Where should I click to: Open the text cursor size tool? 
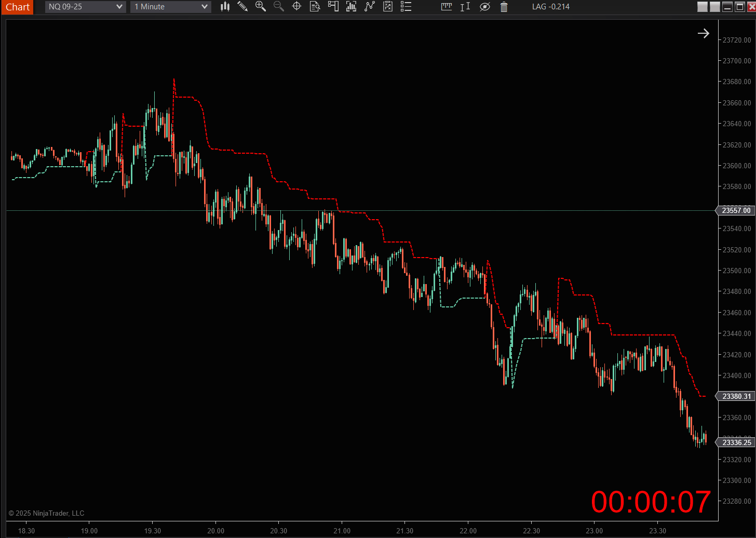point(465,7)
